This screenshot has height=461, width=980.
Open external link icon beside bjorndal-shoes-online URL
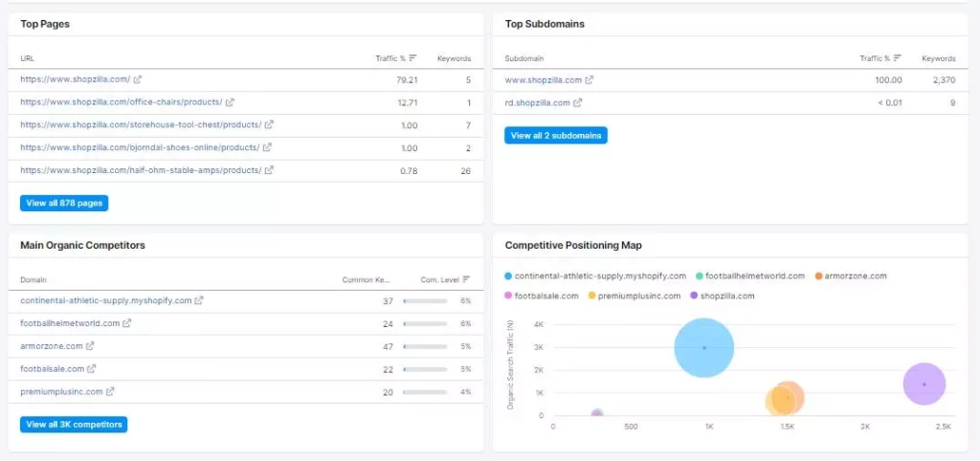coord(267,147)
